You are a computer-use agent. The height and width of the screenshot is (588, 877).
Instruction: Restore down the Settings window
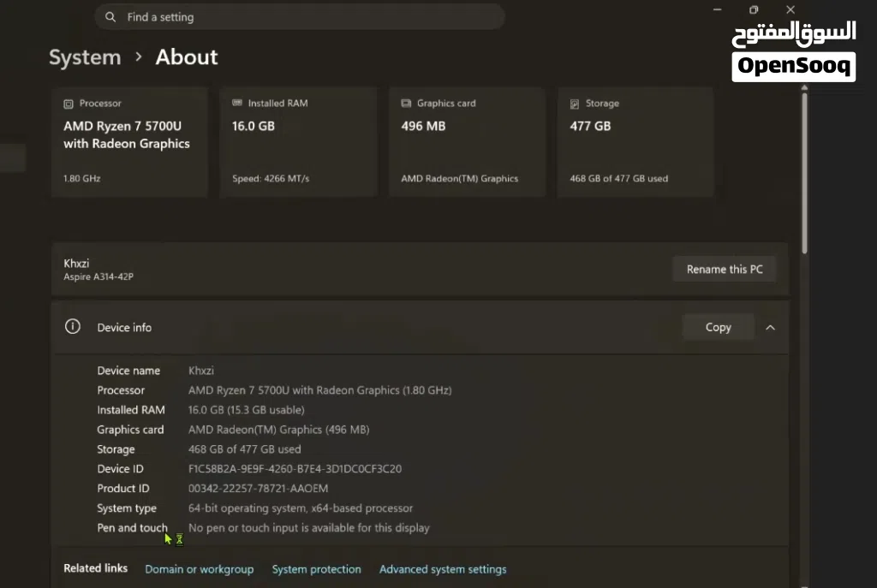point(754,9)
